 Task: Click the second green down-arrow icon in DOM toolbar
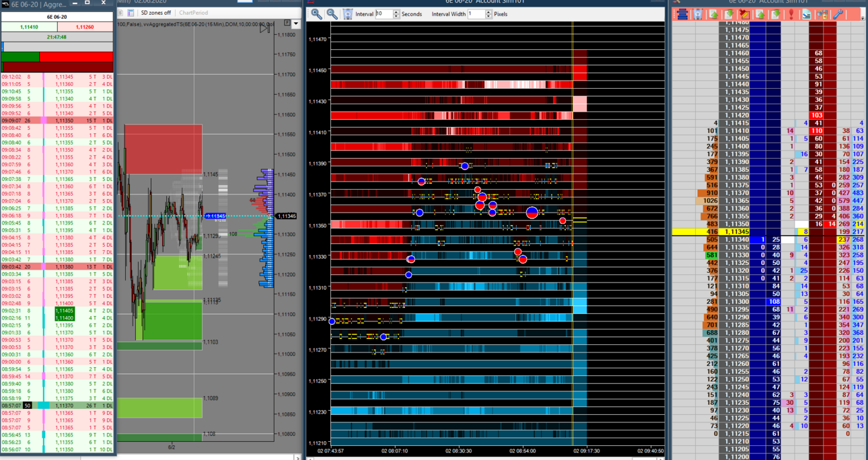point(775,14)
